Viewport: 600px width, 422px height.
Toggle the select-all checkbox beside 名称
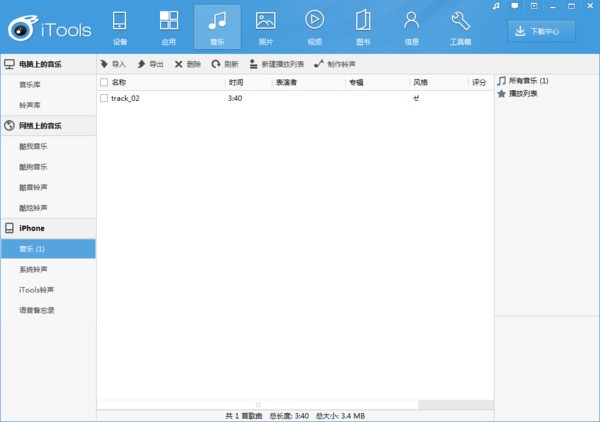click(104, 82)
